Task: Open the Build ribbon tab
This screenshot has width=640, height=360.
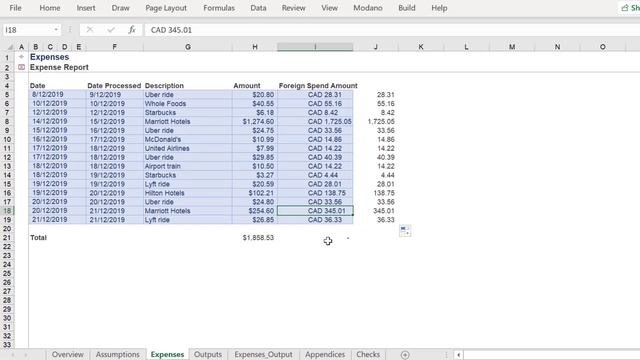Action: pyautogui.click(x=407, y=8)
